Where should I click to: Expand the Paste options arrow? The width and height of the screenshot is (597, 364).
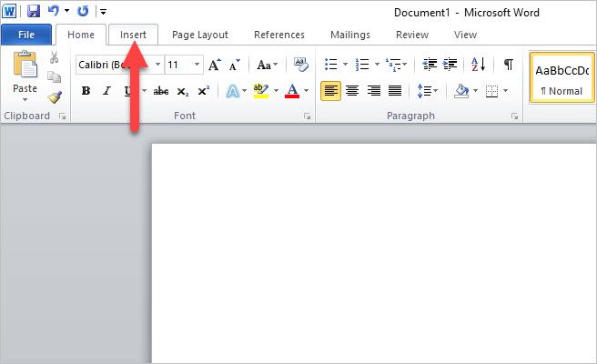[25, 100]
